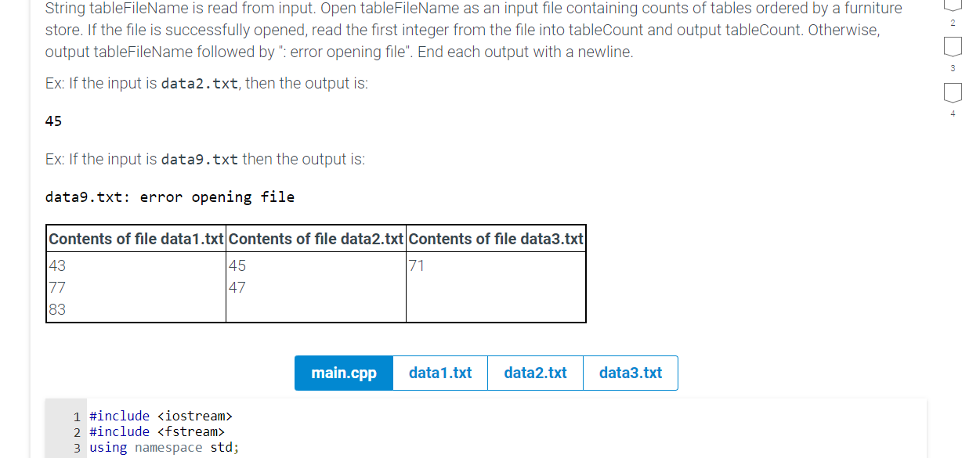Click the 'Contents of file data3.txt' table header
This screenshot has height=458, width=980.
click(495, 239)
